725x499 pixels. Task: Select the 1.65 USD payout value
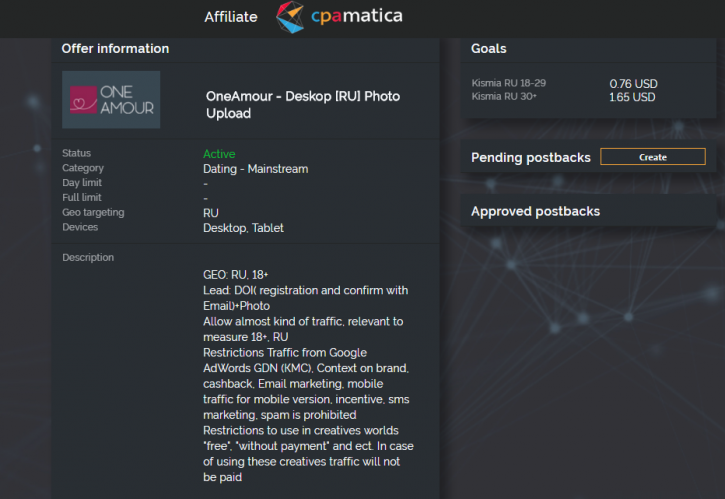click(632, 97)
